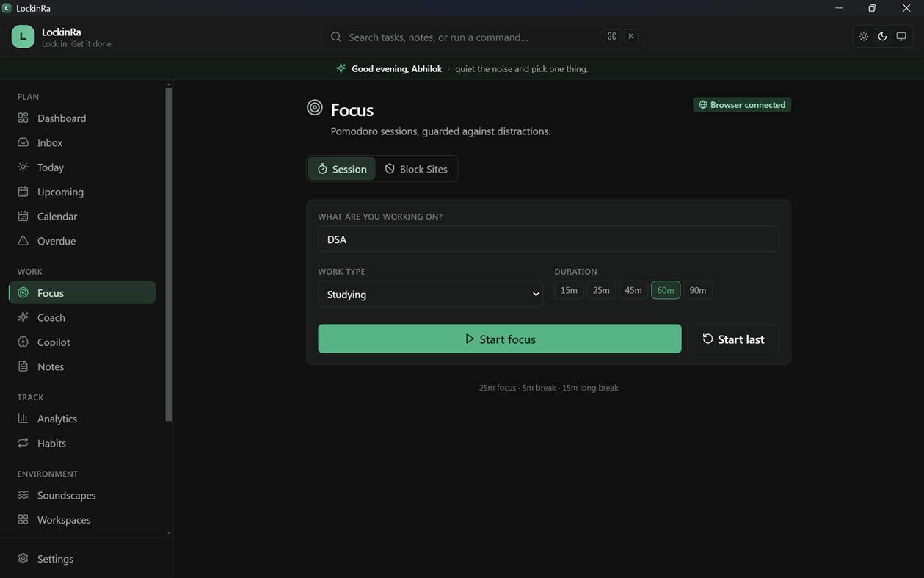The width and height of the screenshot is (924, 578).
Task: Open Analytics page
Action: coord(82,418)
